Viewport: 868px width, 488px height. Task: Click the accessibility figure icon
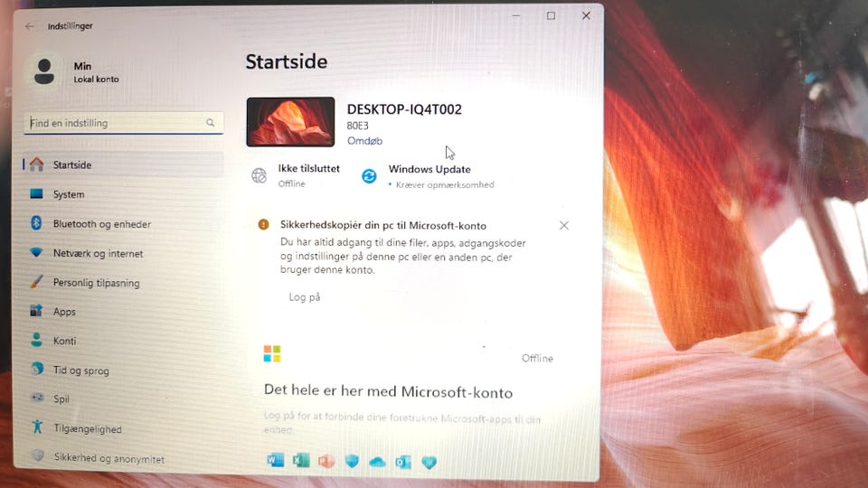tap(37, 427)
